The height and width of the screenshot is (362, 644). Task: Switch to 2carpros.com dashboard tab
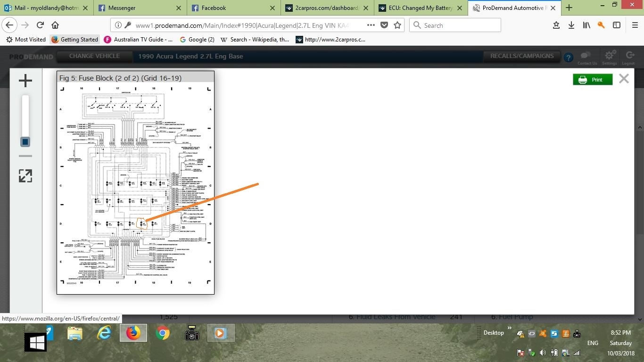327,8
